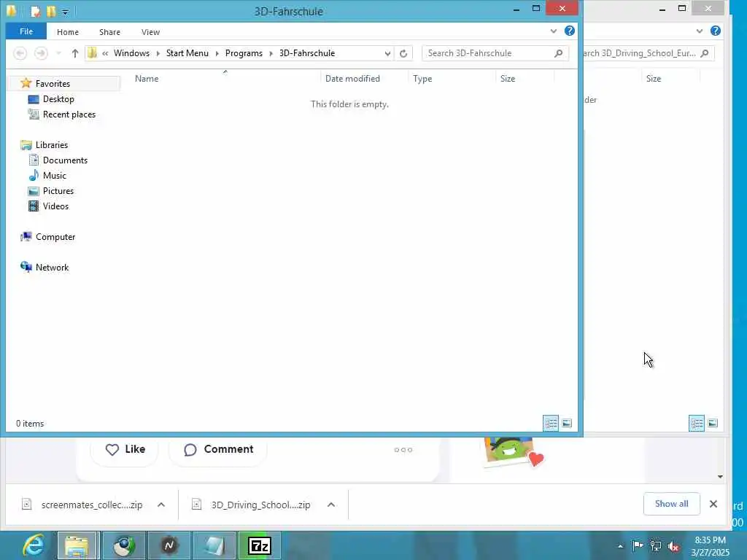Open the three-dot options on the post
The width and height of the screenshot is (747, 560).
click(403, 450)
